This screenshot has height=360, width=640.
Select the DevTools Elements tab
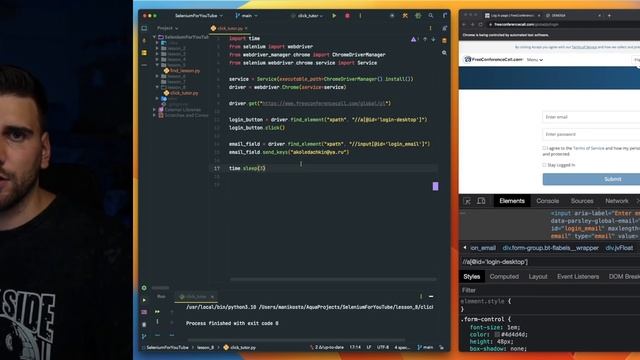512,201
